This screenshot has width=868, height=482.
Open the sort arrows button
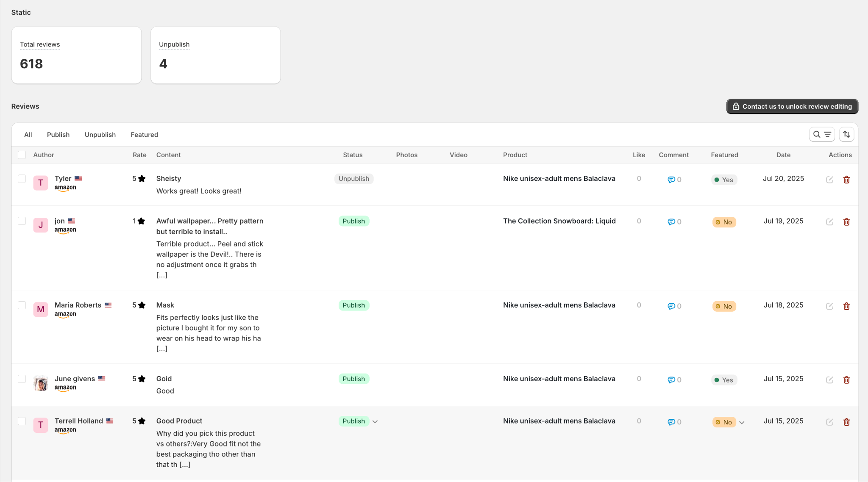pyautogui.click(x=846, y=134)
